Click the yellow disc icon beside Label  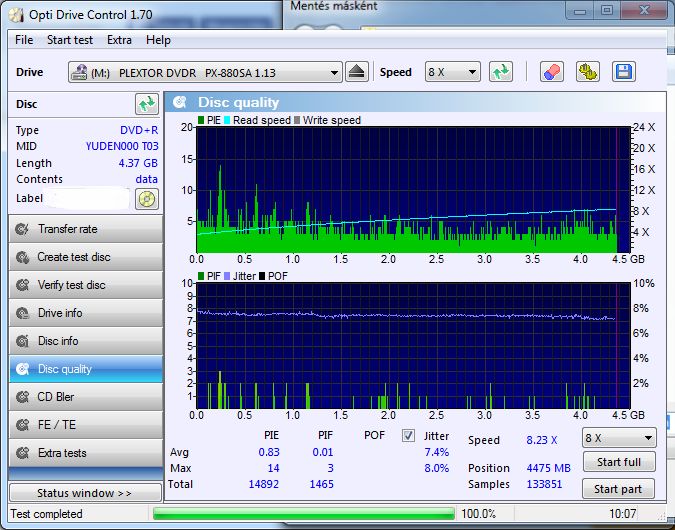147,198
